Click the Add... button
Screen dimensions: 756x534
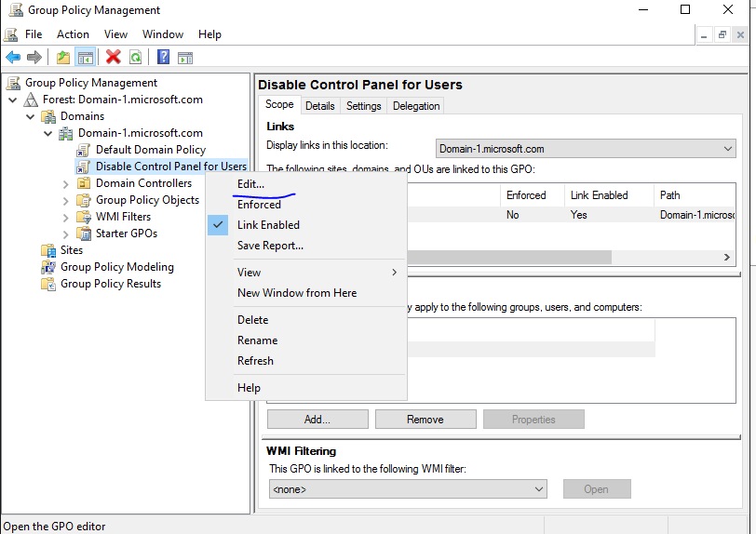pyautogui.click(x=317, y=420)
